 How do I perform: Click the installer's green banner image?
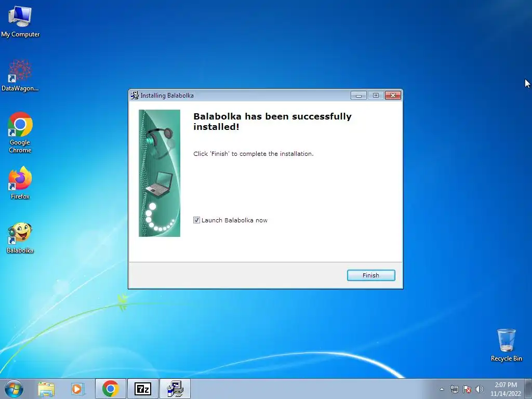click(x=159, y=173)
